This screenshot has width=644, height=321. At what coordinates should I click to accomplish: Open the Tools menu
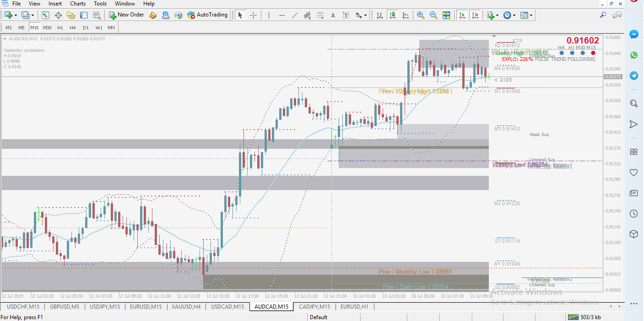pyautogui.click(x=100, y=4)
